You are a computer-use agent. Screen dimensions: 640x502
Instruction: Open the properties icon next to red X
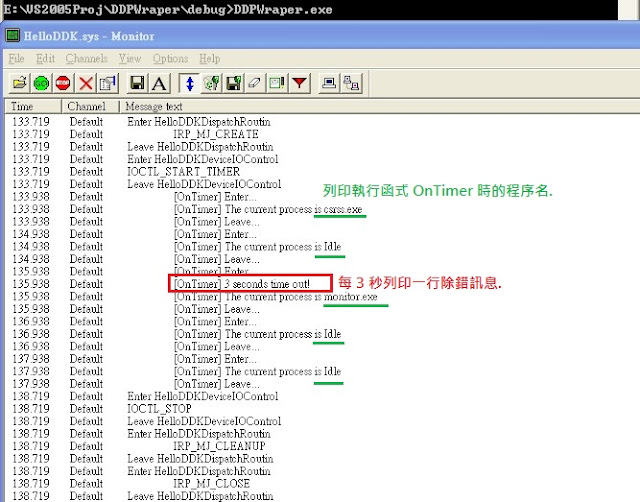tap(108, 83)
